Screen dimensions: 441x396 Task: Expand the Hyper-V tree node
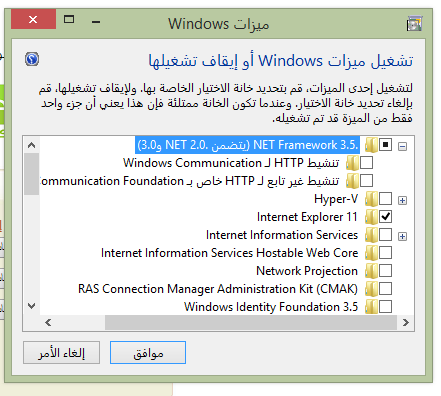[402, 200]
